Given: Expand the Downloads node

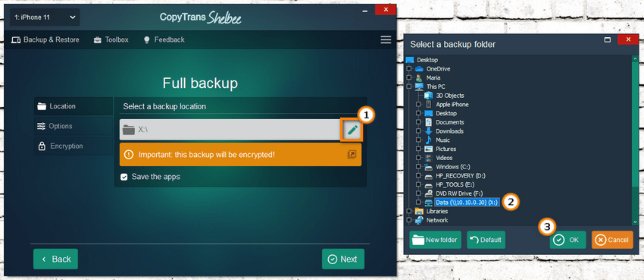Looking at the screenshot, I should point(418,131).
